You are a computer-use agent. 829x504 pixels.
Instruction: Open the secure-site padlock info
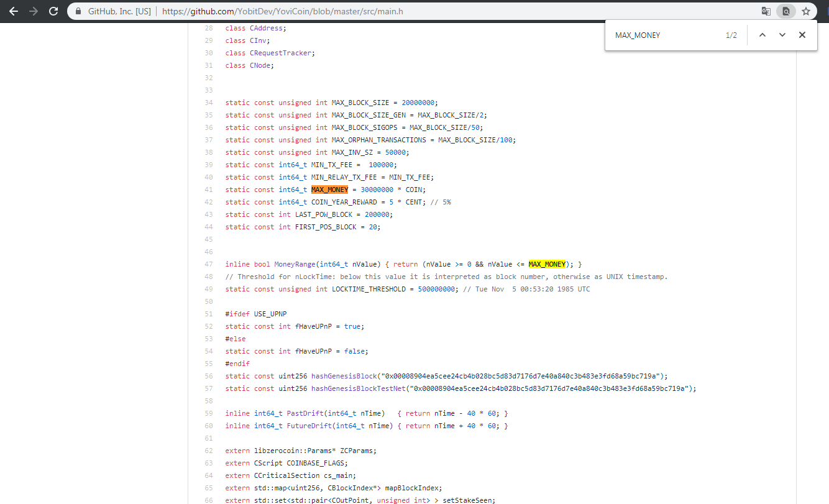(x=78, y=11)
